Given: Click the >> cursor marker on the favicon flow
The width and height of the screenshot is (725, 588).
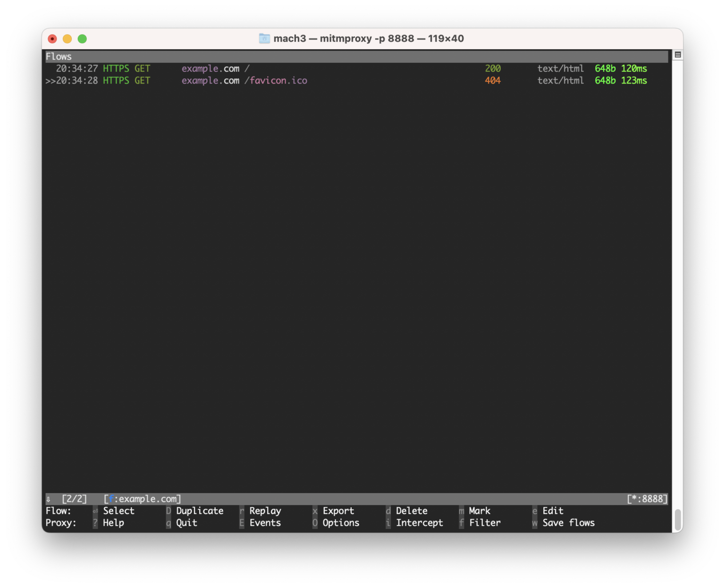Looking at the screenshot, I should [x=50, y=81].
